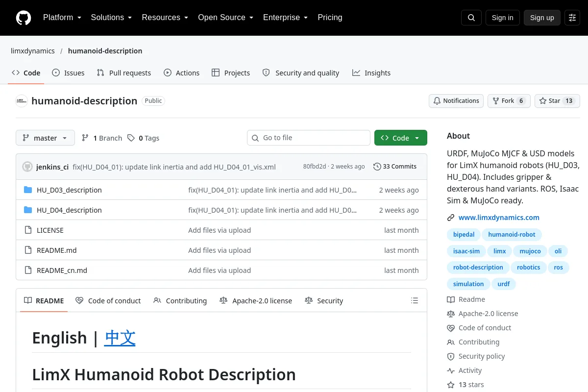Click the GitHub Octocat logo
Image resolution: width=588 pixels, height=392 pixels.
coord(24,18)
